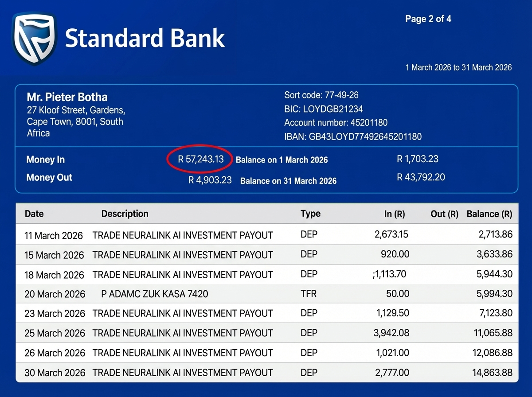Select the 5,994.30 balance cell
Viewport: 532px width, 397px height.
495,293
